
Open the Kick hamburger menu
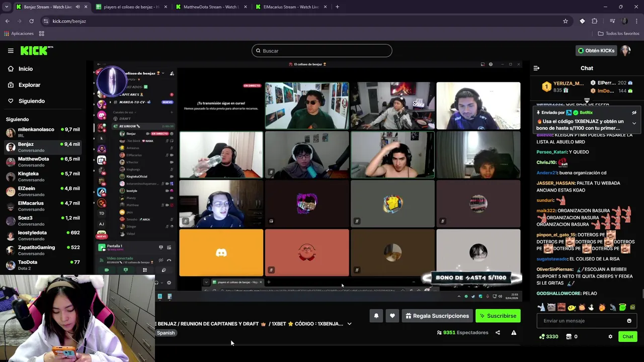pos(11,51)
